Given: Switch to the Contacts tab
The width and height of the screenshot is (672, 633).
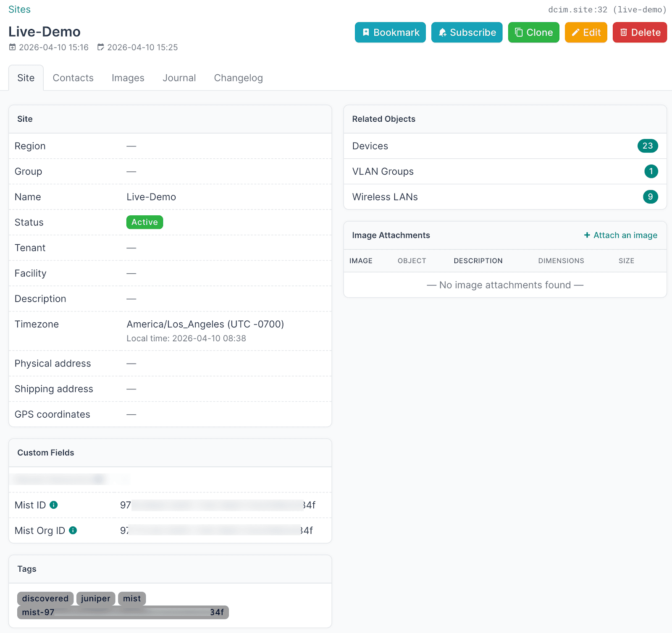Looking at the screenshot, I should tap(73, 78).
